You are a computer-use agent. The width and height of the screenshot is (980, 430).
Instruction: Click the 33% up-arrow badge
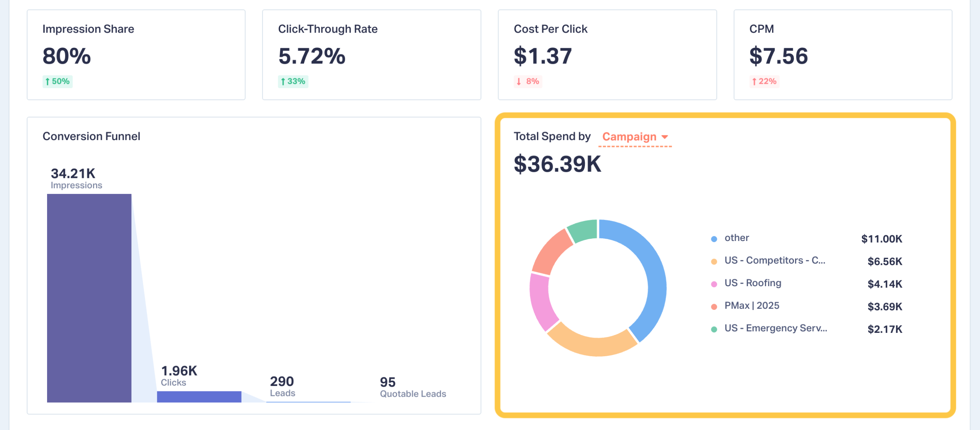coord(293,81)
